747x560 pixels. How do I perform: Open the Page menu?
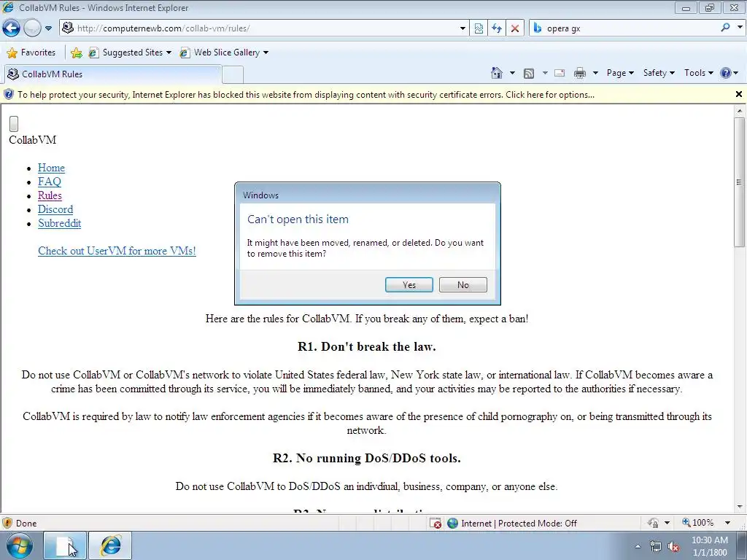click(620, 73)
